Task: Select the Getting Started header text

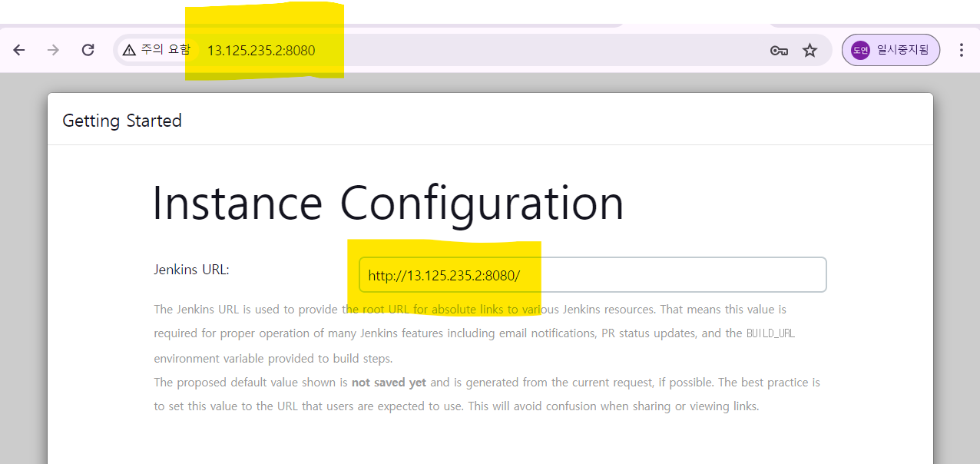Action: coord(122,121)
